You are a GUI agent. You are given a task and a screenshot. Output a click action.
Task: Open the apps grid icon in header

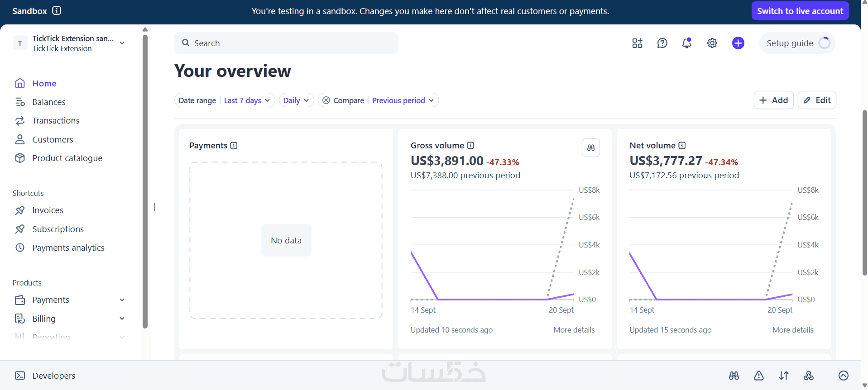[x=637, y=43]
